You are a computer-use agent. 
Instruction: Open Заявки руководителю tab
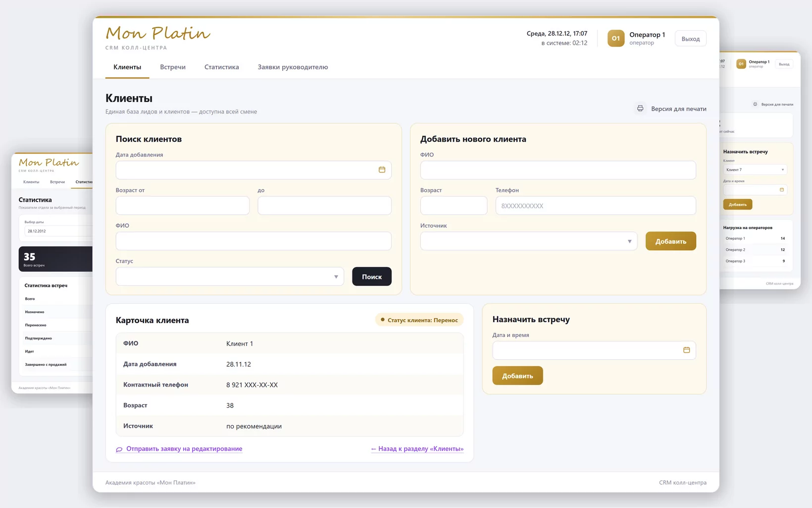pyautogui.click(x=293, y=67)
